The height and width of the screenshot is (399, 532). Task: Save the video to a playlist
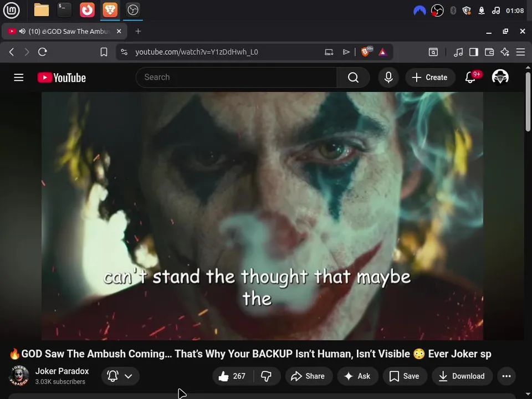[405, 376]
